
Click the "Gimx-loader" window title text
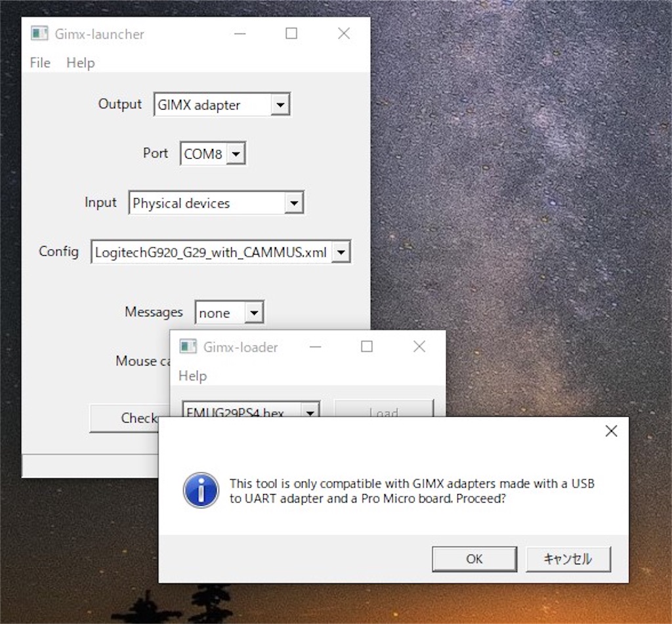[x=240, y=346]
